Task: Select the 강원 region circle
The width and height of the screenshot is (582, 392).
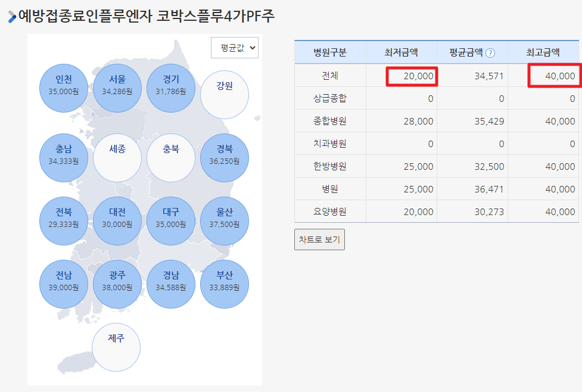Action: (x=225, y=95)
